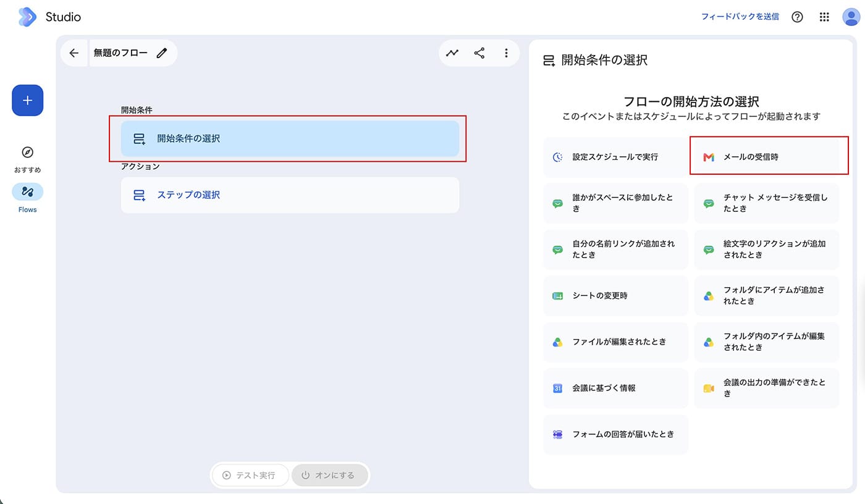Open the three-dot more options menu

click(506, 53)
